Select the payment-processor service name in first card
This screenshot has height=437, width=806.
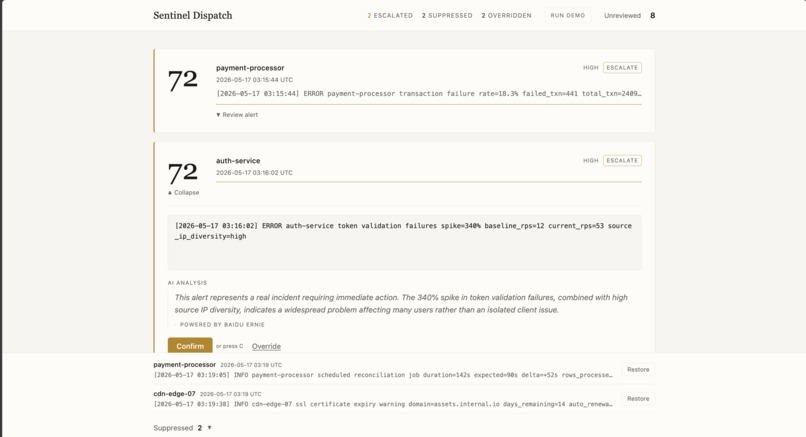click(250, 68)
